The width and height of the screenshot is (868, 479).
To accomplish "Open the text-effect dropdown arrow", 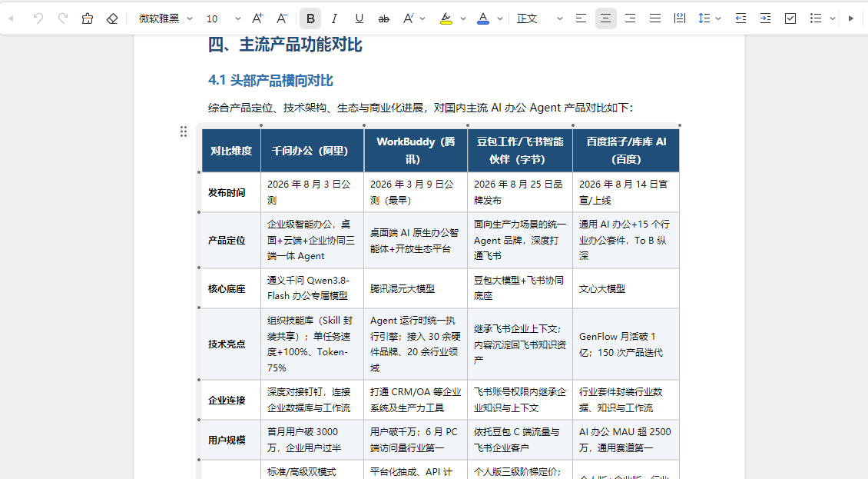I will tap(423, 19).
